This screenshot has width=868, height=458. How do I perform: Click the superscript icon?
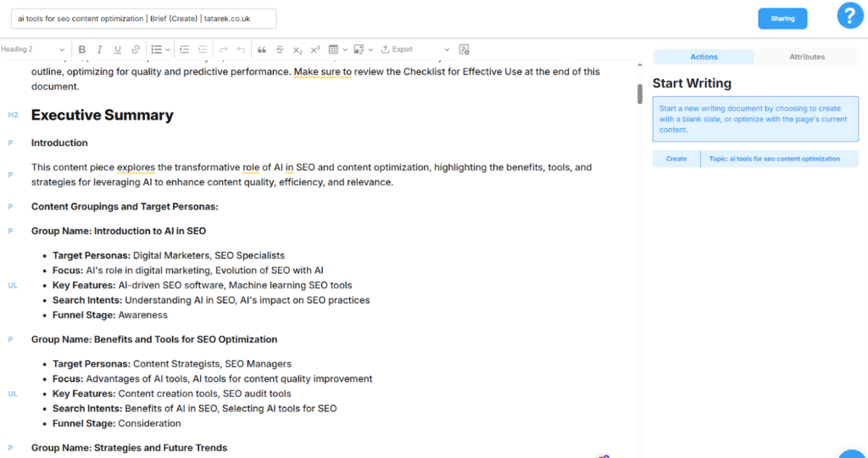[315, 49]
